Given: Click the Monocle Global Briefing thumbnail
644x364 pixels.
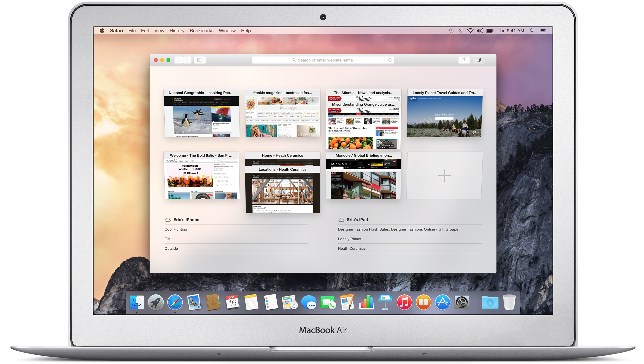Looking at the screenshot, I should click(364, 175).
